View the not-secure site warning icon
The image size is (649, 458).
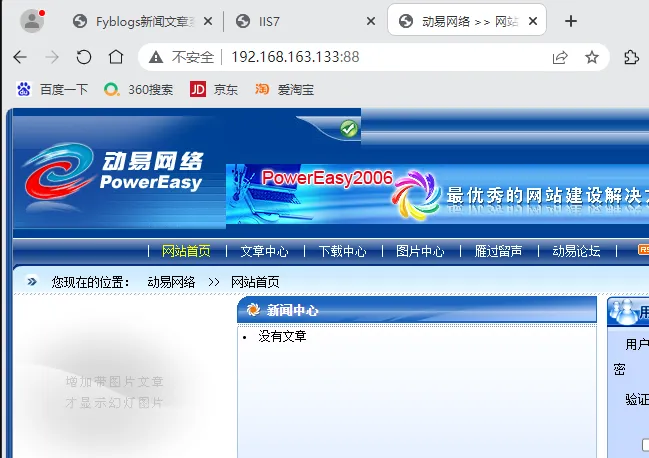(x=156, y=57)
